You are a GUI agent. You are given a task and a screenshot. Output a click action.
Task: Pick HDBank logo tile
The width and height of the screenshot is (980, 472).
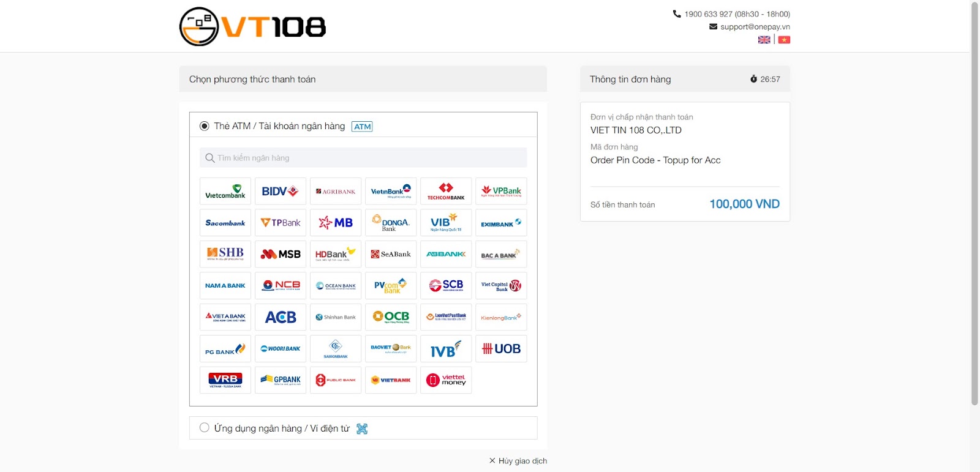click(x=336, y=254)
